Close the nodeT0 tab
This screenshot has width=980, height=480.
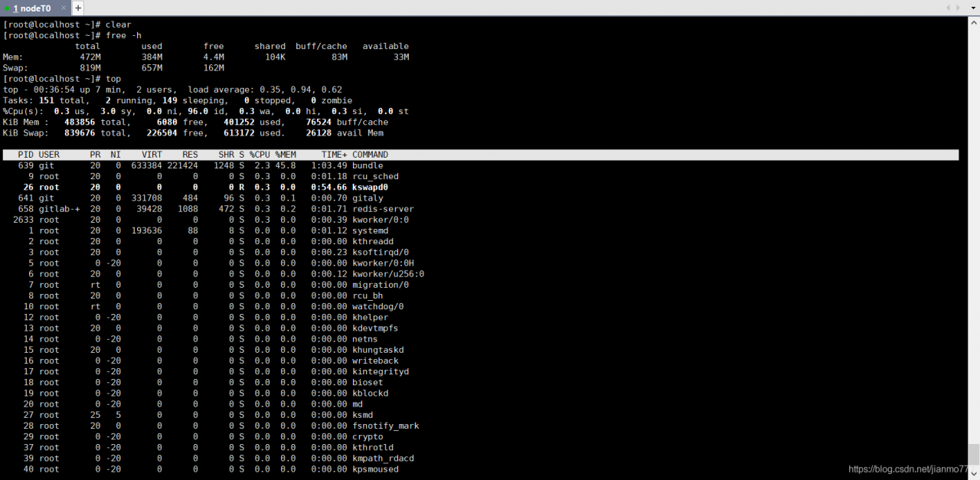(64, 8)
